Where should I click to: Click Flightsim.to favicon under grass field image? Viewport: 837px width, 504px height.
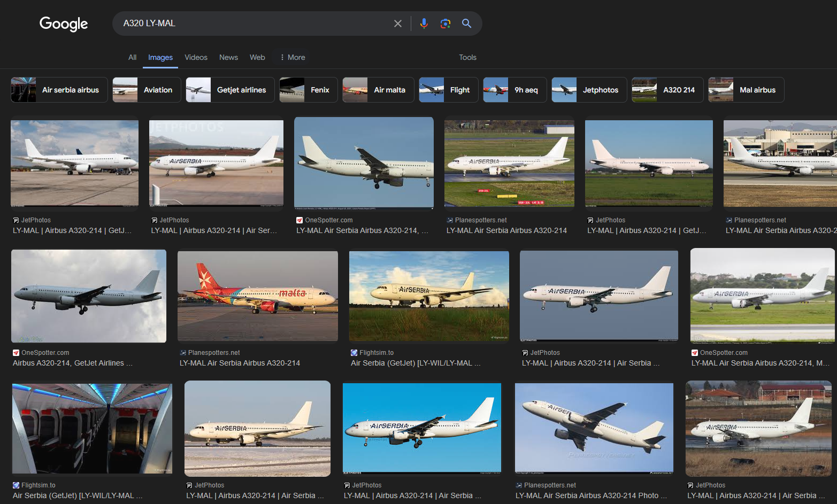[354, 353]
